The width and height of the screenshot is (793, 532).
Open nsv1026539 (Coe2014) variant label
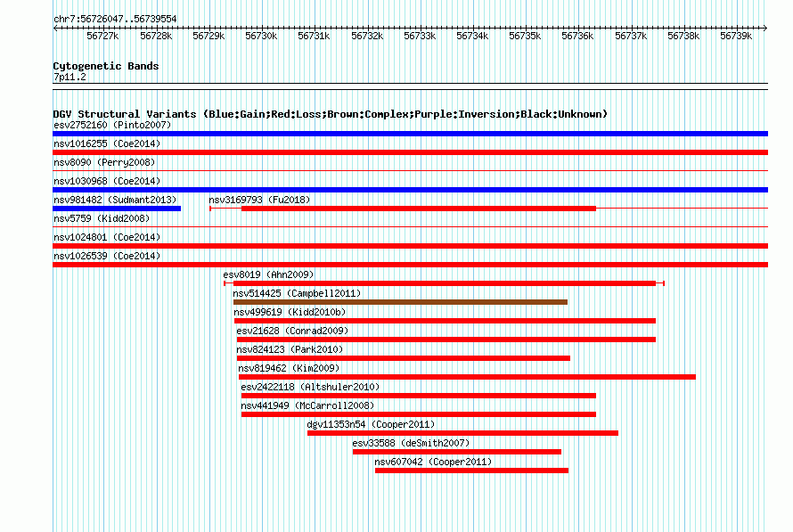tap(107, 256)
